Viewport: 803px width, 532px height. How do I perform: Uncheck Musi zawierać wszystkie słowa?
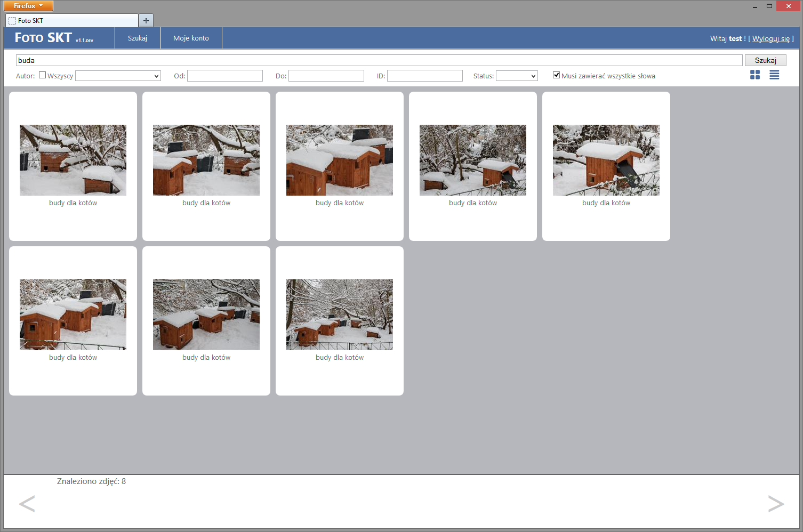pos(556,75)
